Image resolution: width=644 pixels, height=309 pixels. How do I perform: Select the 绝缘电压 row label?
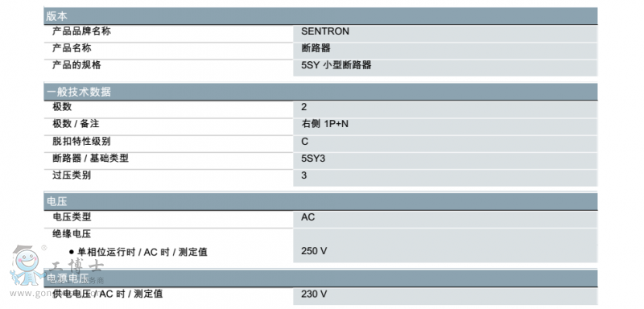(x=72, y=234)
